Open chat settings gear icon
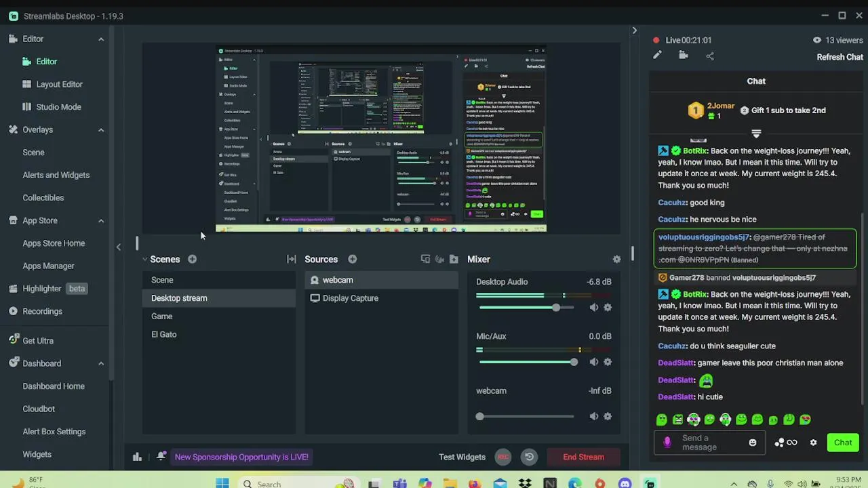868x488 pixels. tap(813, 443)
